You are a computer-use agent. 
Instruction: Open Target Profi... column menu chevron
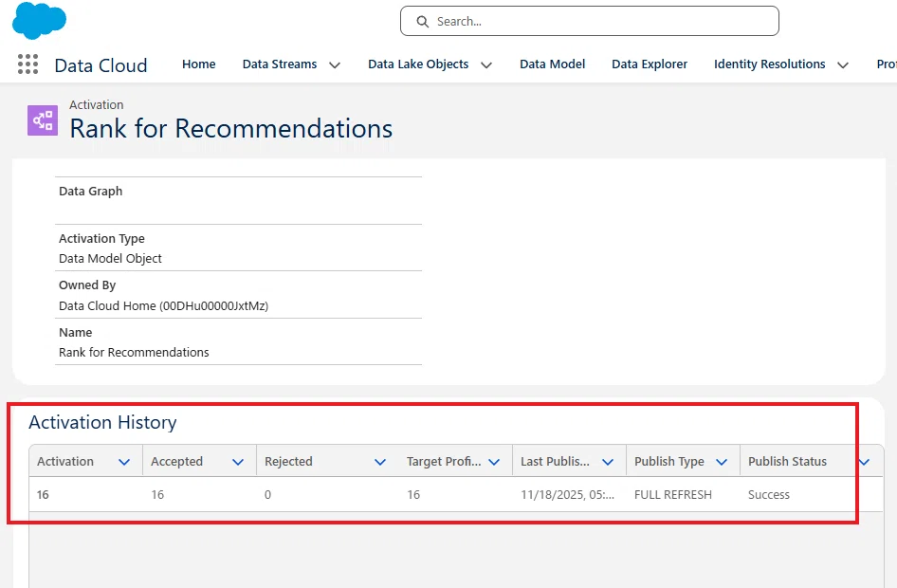(494, 462)
